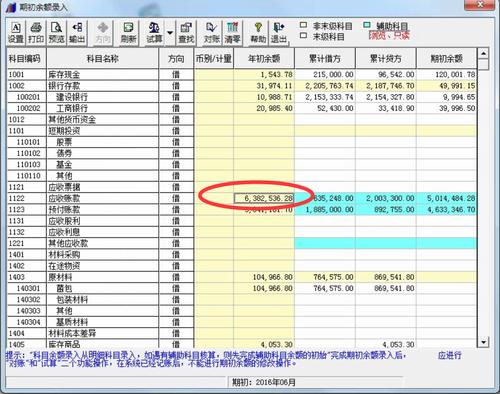Click the scrollbar down arrow
The width and height of the screenshot is (500, 394).
(x=483, y=342)
